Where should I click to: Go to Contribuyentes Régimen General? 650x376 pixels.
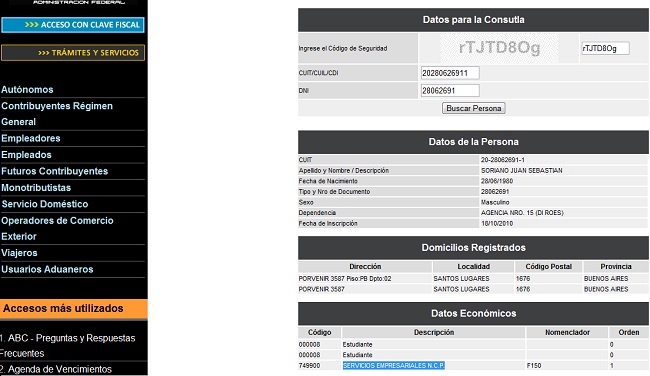[57, 114]
